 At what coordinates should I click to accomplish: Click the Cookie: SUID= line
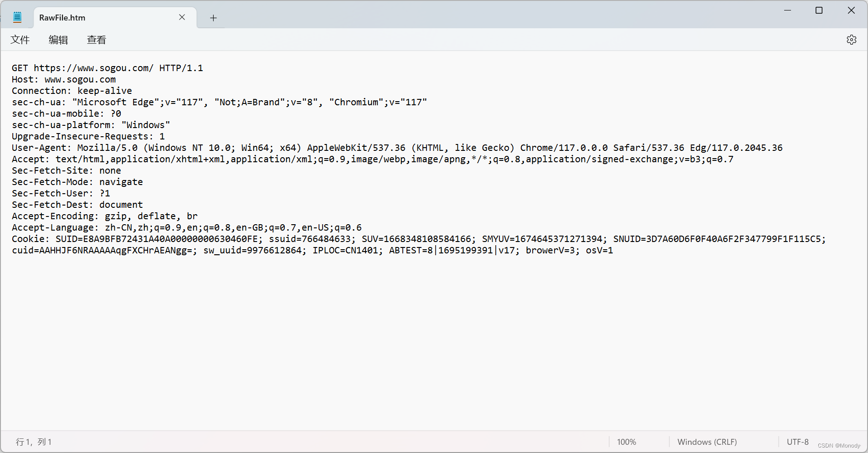tap(419, 239)
